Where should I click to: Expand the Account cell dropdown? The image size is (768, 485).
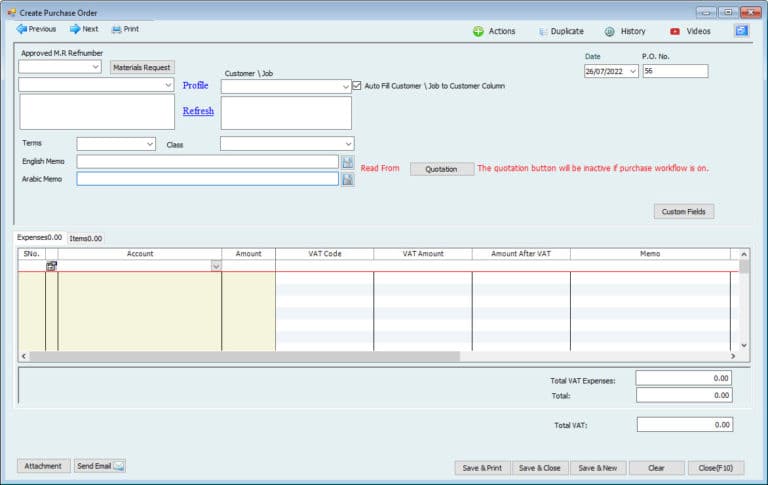(x=216, y=266)
